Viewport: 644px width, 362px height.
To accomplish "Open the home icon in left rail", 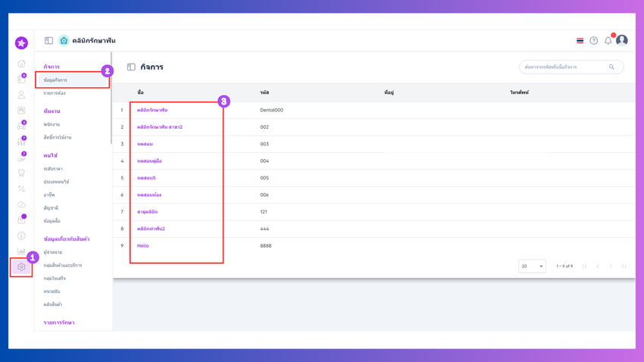I will (x=21, y=64).
